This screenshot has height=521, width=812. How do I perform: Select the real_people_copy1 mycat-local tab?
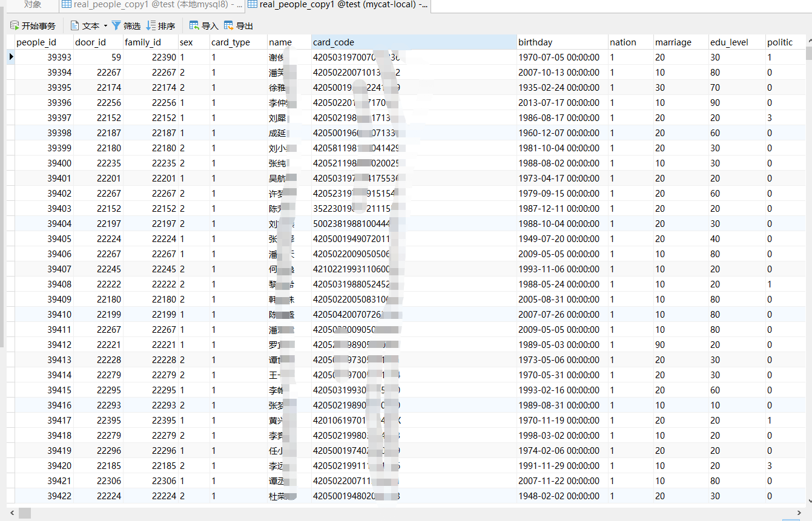338,5
